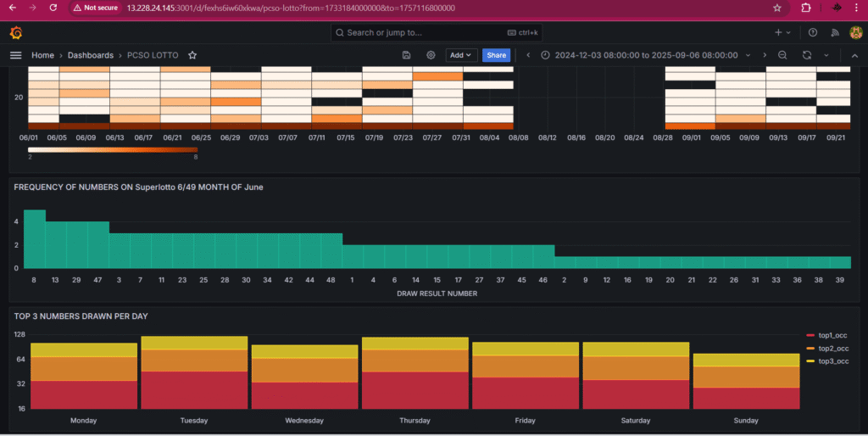Star the PCSO LOTTO dashboard
Viewport: 868px width, 436px height.
click(x=192, y=55)
